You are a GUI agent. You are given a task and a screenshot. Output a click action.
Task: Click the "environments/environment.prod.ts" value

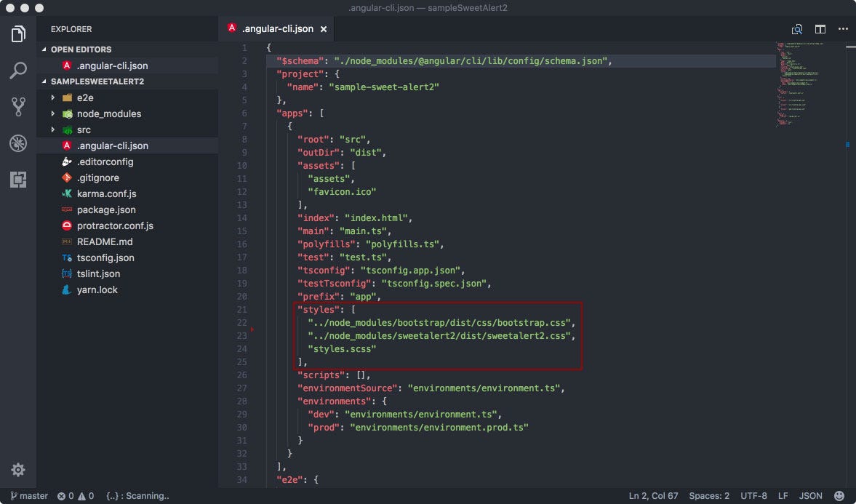(439, 428)
